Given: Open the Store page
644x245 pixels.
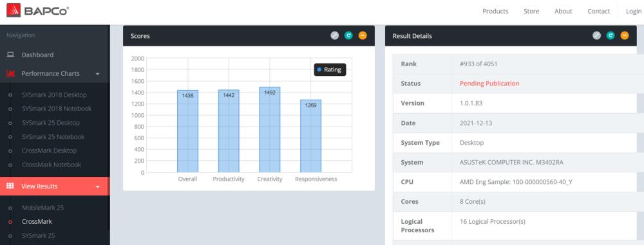Looking at the screenshot, I should [531, 11].
